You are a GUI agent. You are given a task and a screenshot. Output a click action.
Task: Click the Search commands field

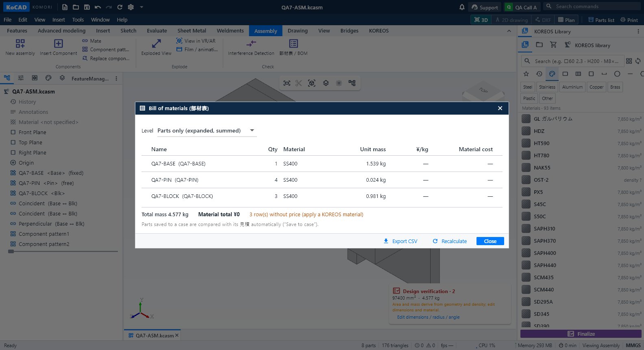click(x=592, y=7)
